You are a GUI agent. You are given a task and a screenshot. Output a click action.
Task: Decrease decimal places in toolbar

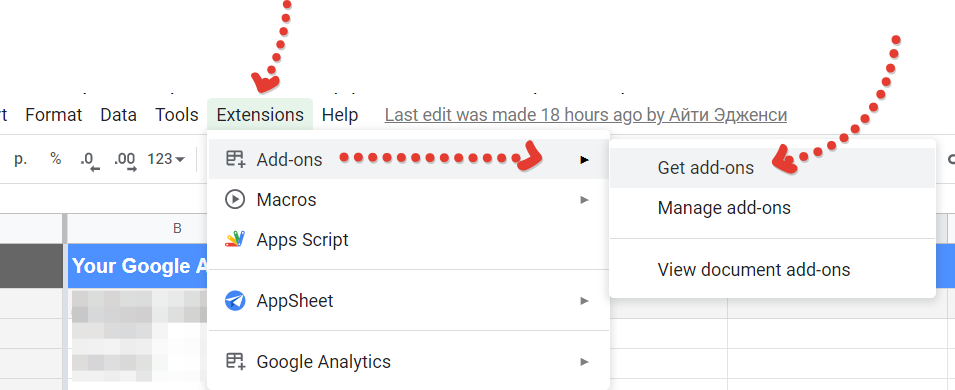pos(90,160)
